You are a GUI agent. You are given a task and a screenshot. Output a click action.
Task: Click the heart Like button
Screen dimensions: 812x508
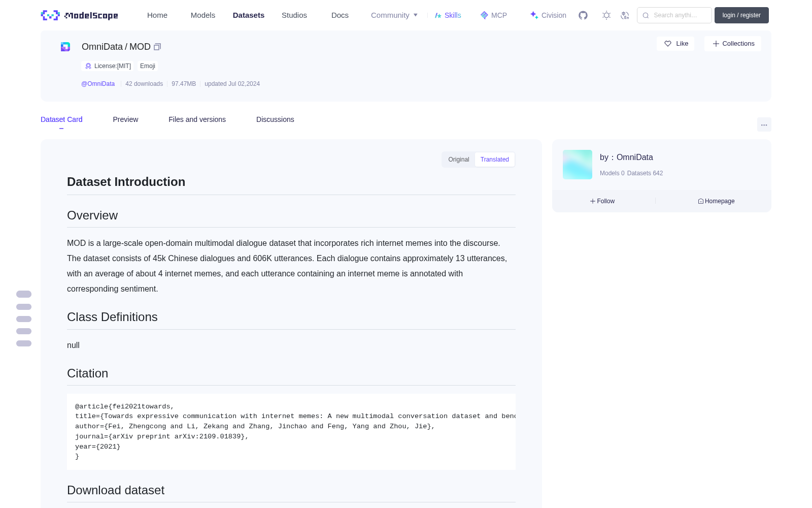(x=675, y=44)
